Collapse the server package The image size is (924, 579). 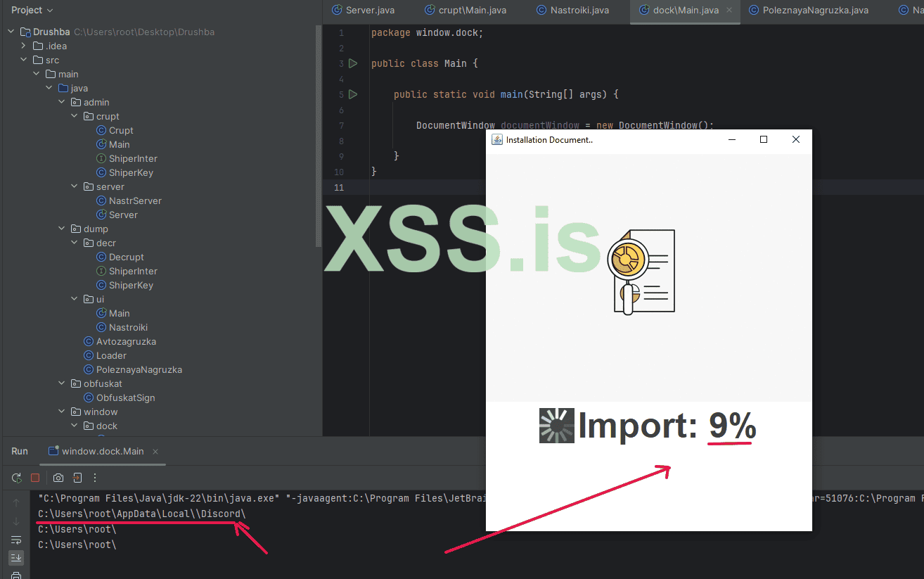[75, 186]
